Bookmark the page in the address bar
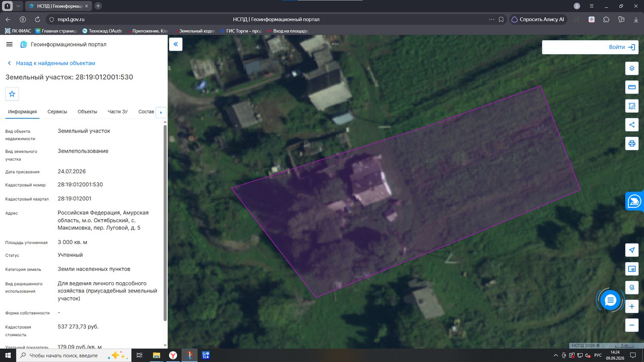 click(501, 19)
